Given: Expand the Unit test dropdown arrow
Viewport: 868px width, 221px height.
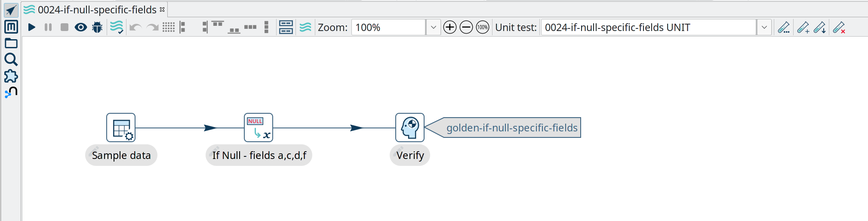Looking at the screenshot, I should (x=764, y=28).
